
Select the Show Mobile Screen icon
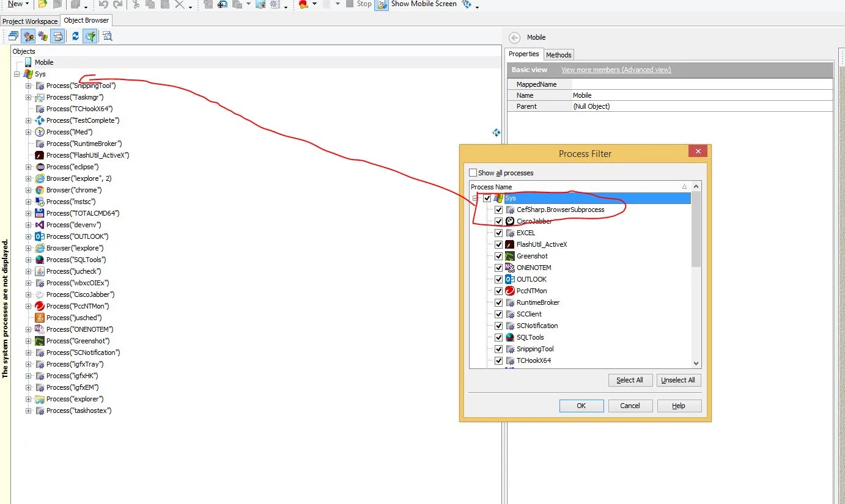(382, 5)
